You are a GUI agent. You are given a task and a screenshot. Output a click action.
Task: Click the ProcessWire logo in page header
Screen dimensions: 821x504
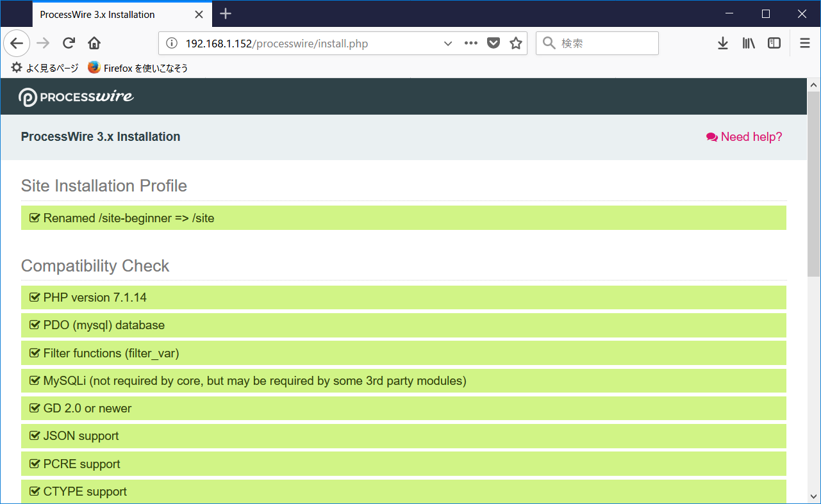pos(76,97)
